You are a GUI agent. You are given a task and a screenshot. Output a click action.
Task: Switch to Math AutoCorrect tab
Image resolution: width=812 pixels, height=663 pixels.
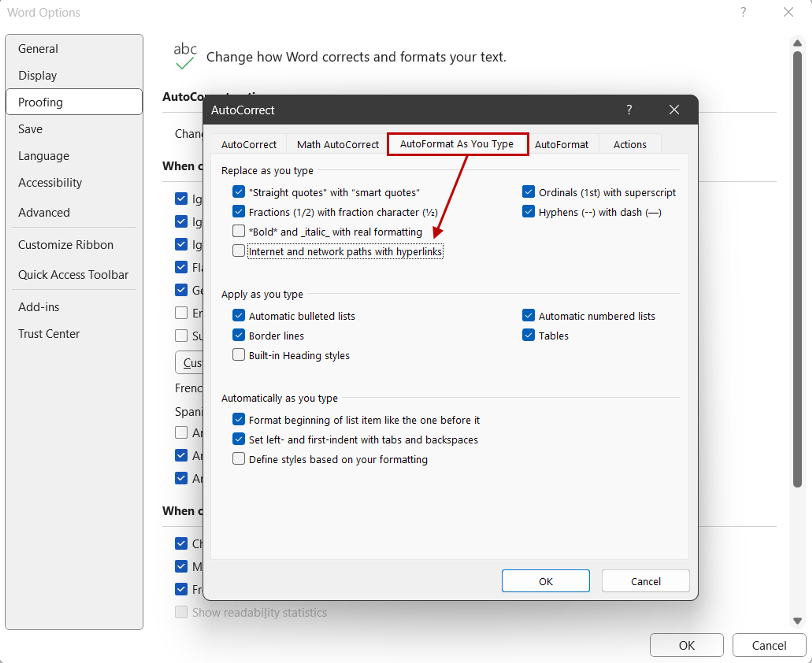coord(336,144)
